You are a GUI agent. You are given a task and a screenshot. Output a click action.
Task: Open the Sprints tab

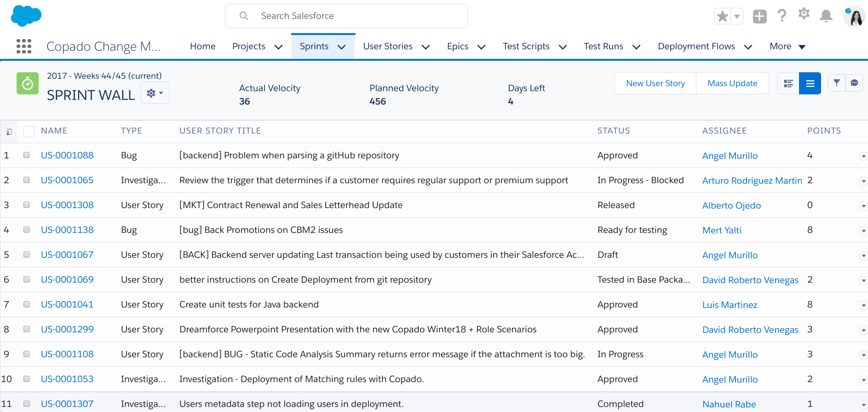pos(314,46)
